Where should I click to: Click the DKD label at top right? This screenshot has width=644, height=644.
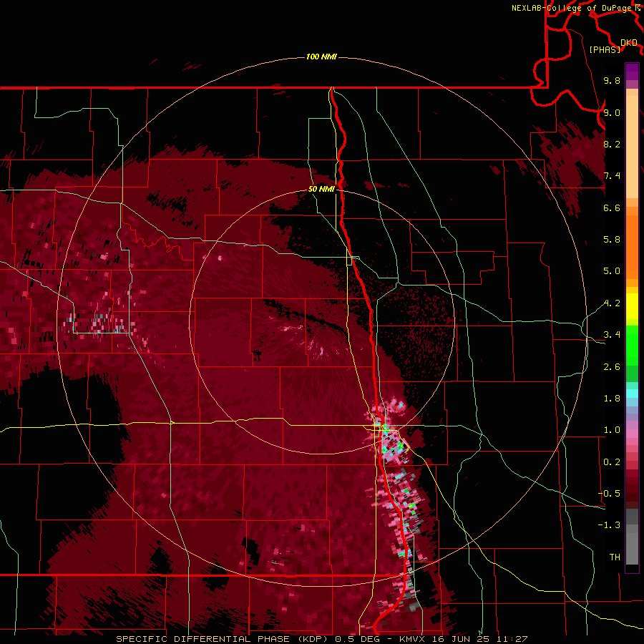tap(629, 43)
